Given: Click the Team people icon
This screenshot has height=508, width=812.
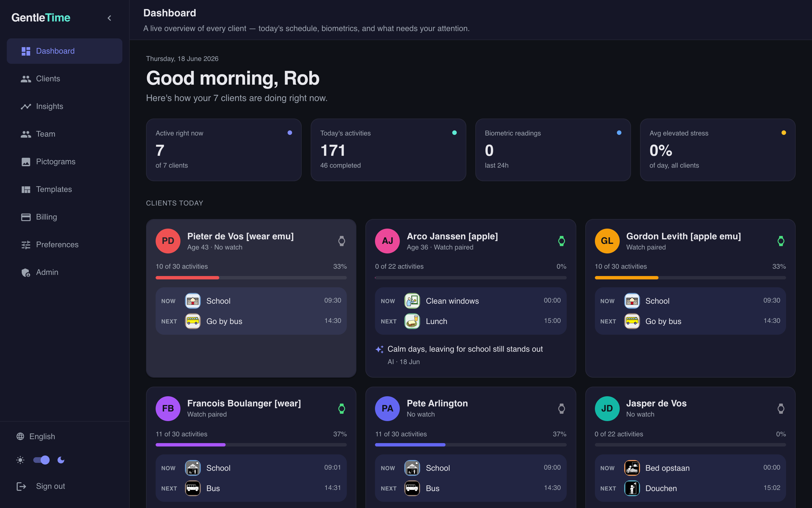Looking at the screenshot, I should pos(26,134).
